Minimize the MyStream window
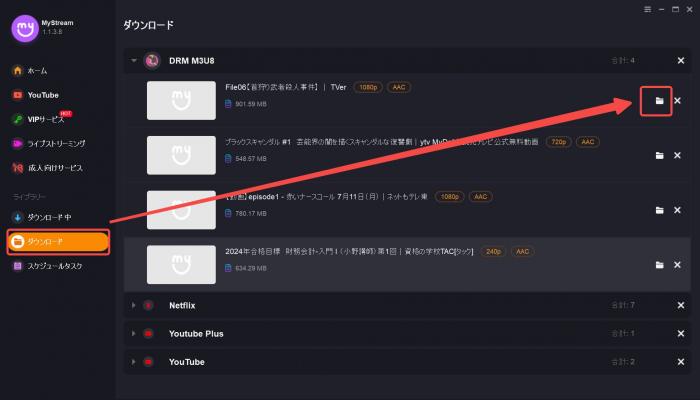 point(662,9)
